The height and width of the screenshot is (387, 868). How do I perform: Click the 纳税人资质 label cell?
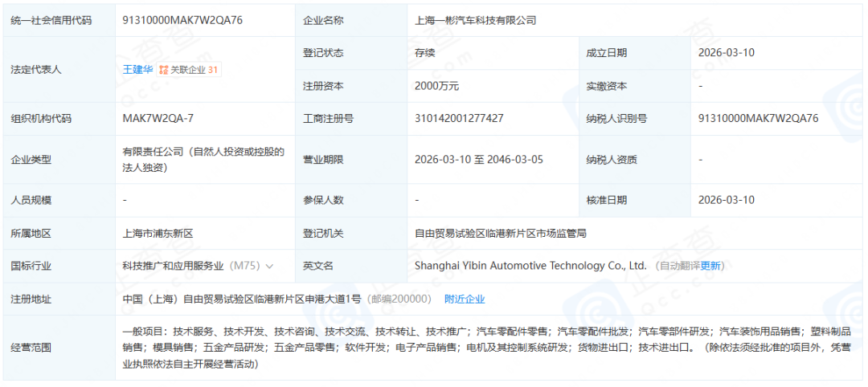point(635,160)
